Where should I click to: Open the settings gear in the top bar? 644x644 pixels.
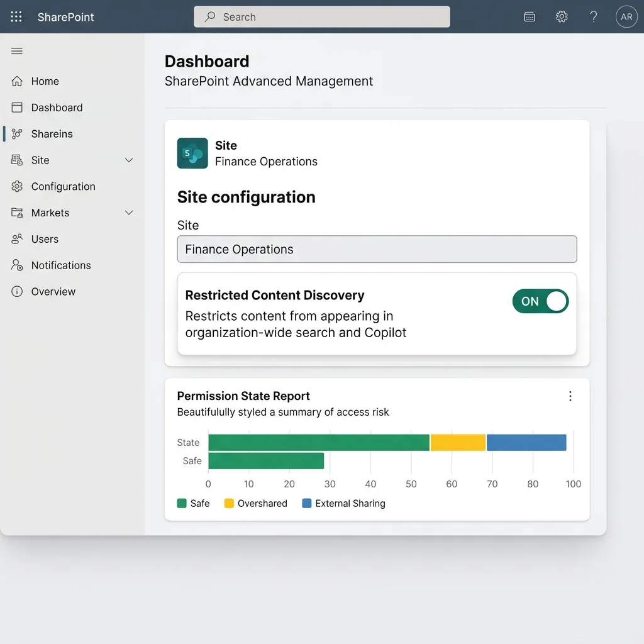click(562, 16)
